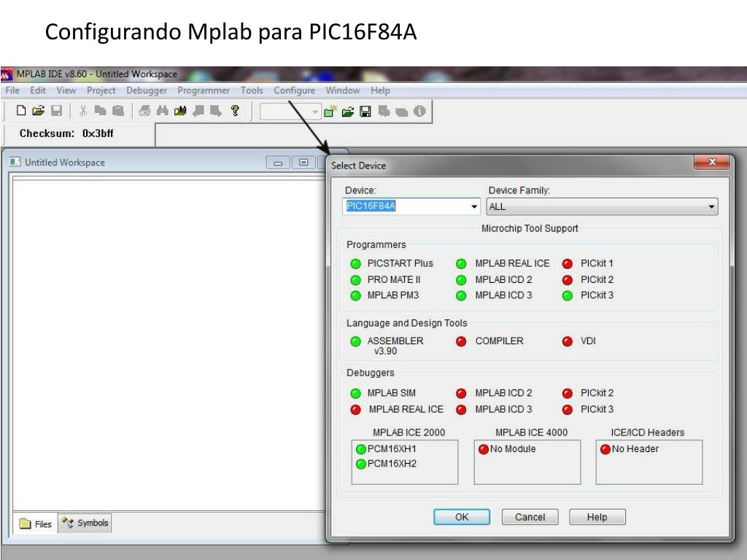Click the Open File folder icon
The height and width of the screenshot is (560, 747).
coord(38,111)
